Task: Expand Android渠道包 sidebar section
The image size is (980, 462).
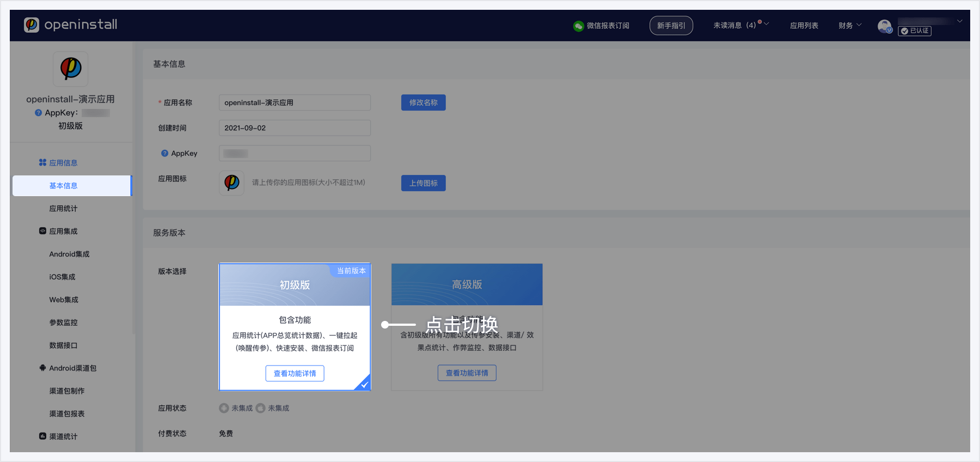Action: click(72, 368)
